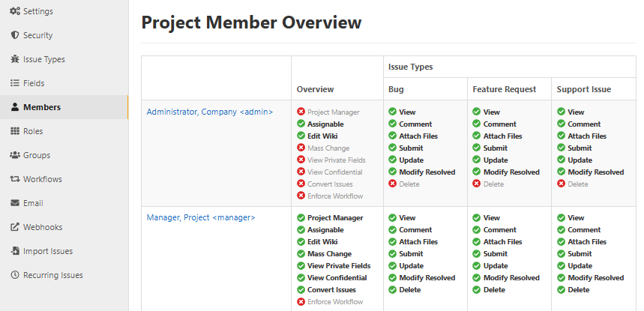Screen dimensions: 644x311
Task: Click the Feature Request column header
Action: pyautogui.click(x=505, y=89)
